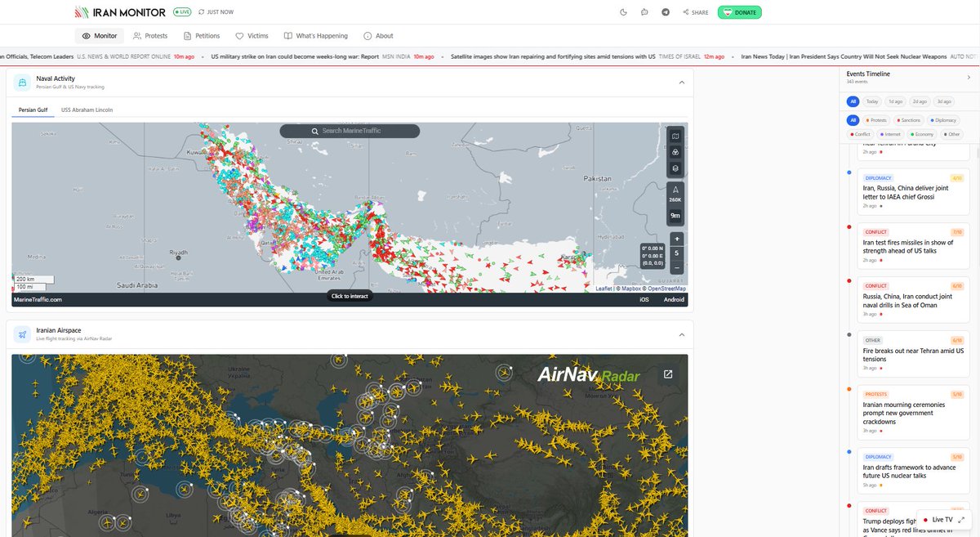Open the About tab

378,36
